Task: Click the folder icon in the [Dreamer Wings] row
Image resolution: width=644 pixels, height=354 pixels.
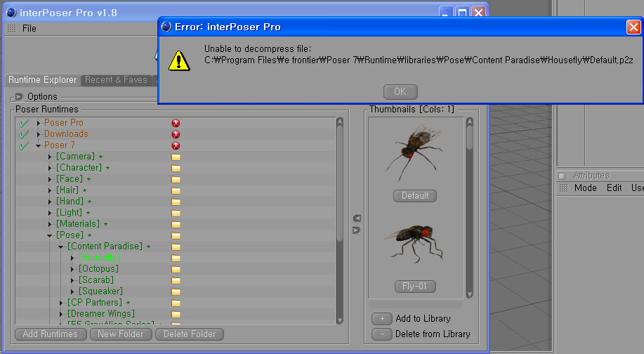Action: [176, 314]
